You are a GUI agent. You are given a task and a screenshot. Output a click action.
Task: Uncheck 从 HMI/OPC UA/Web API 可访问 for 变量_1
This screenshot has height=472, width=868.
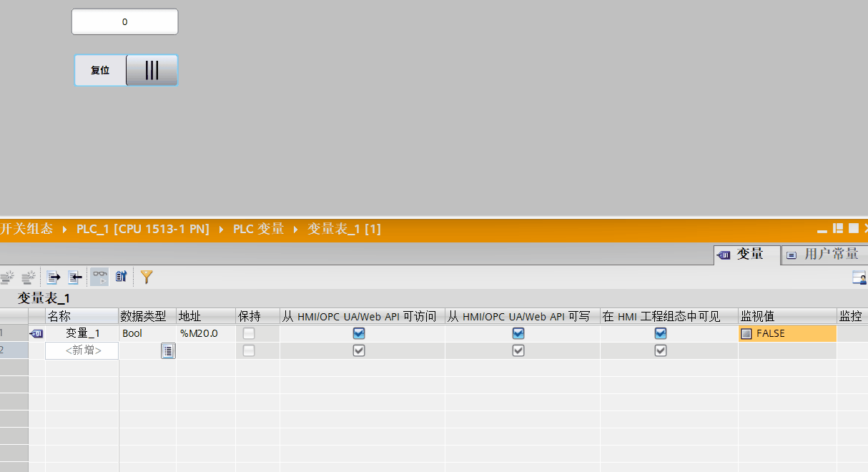(x=359, y=333)
